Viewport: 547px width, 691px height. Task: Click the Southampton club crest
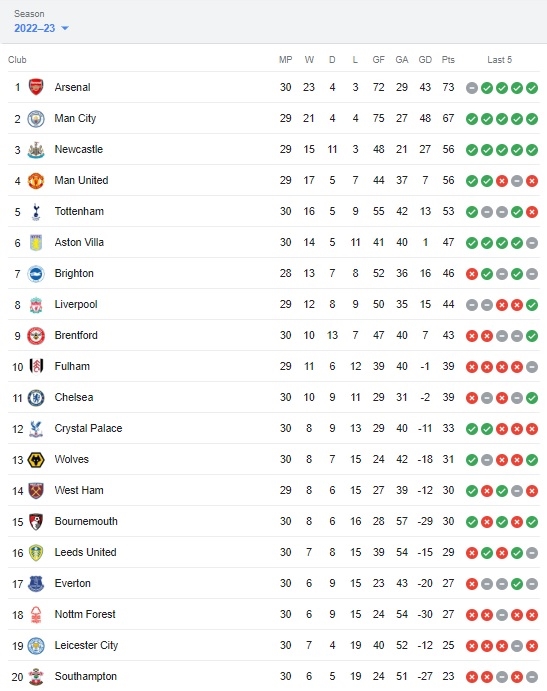pos(36,677)
